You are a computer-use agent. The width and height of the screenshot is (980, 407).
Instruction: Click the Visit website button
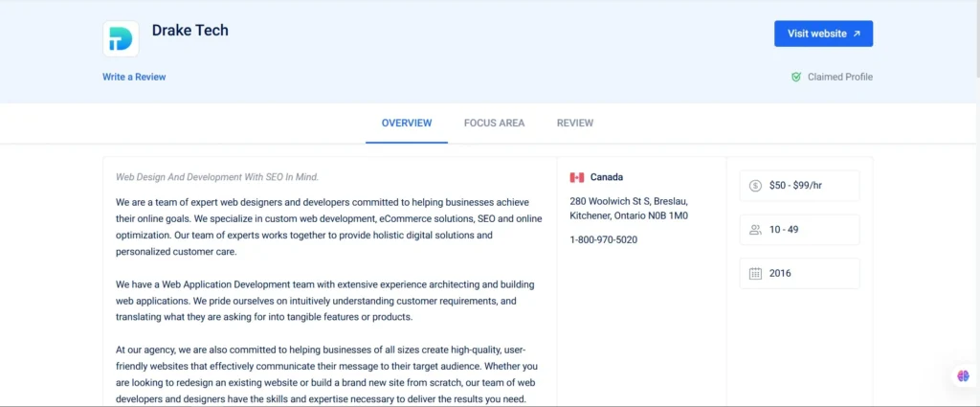[x=823, y=34]
